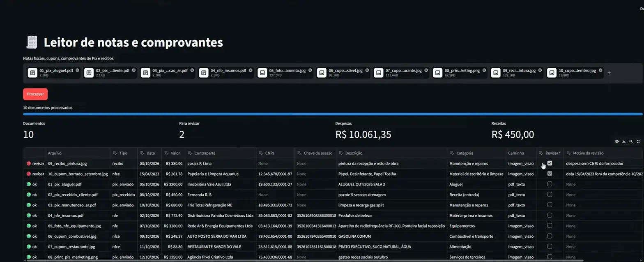The height and width of the screenshot is (262, 644).
Task: Uncheck Revisar for 09_recibo_pintura.jpg row
Action: pyautogui.click(x=550, y=163)
